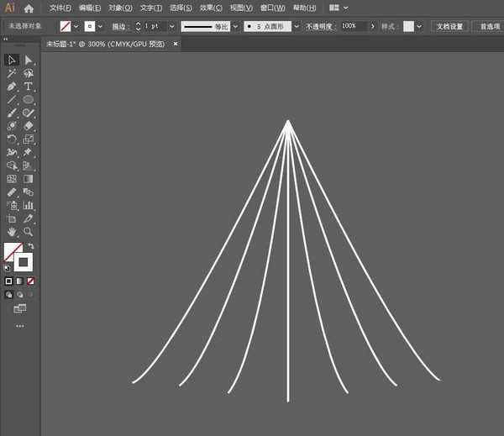Set paint mode to None
Image resolution: width=504 pixels, height=436 pixels.
(x=31, y=281)
